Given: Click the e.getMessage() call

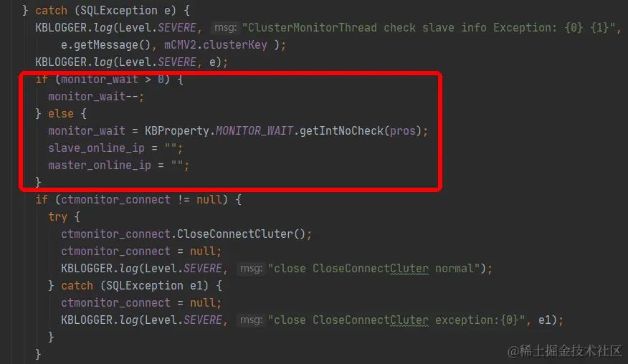Looking at the screenshot, I should pos(105,45).
